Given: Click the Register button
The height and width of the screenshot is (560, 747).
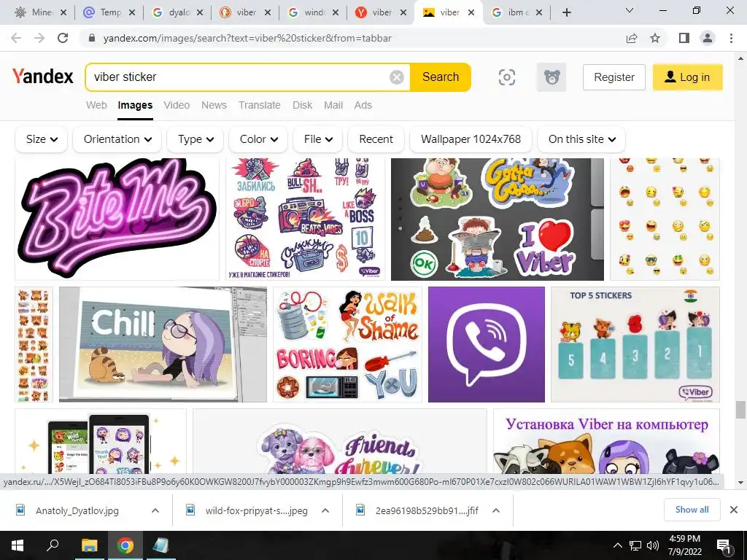Looking at the screenshot, I should pos(614,77).
